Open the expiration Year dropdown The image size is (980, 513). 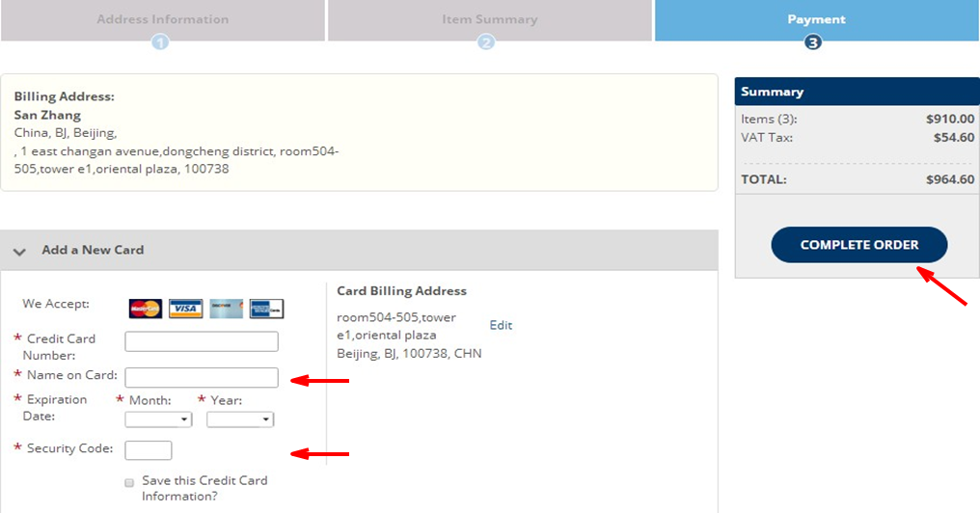(x=240, y=419)
